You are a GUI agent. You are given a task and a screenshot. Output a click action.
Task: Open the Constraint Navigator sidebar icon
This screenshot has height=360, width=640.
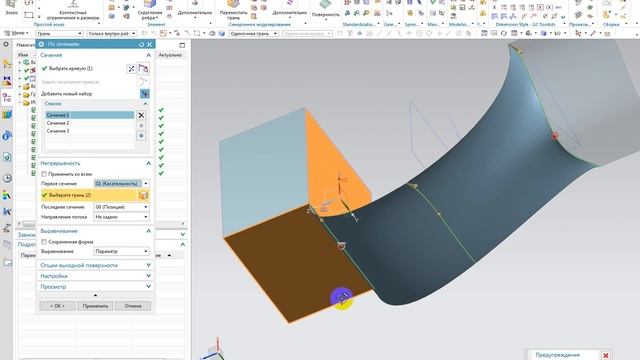tap(7, 81)
